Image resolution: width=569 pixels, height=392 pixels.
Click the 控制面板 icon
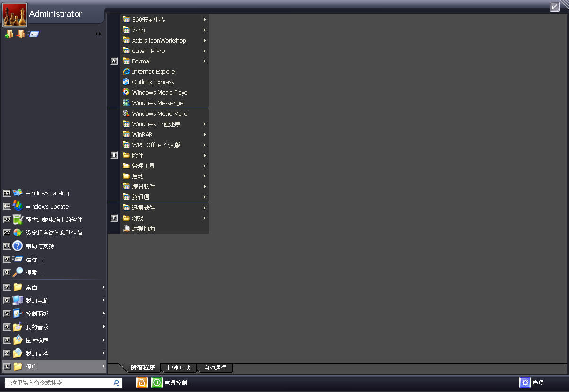tap(18, 314)
